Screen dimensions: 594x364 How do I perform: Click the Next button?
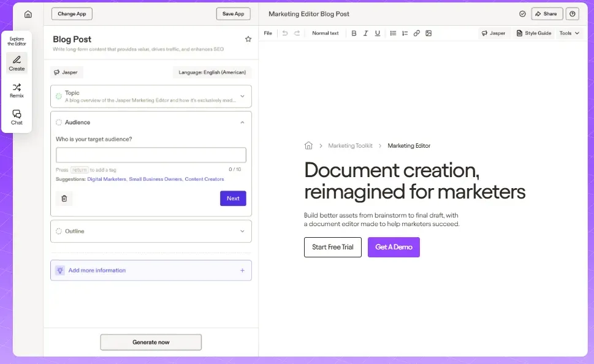pyautogui.click(x=233, y=199)
